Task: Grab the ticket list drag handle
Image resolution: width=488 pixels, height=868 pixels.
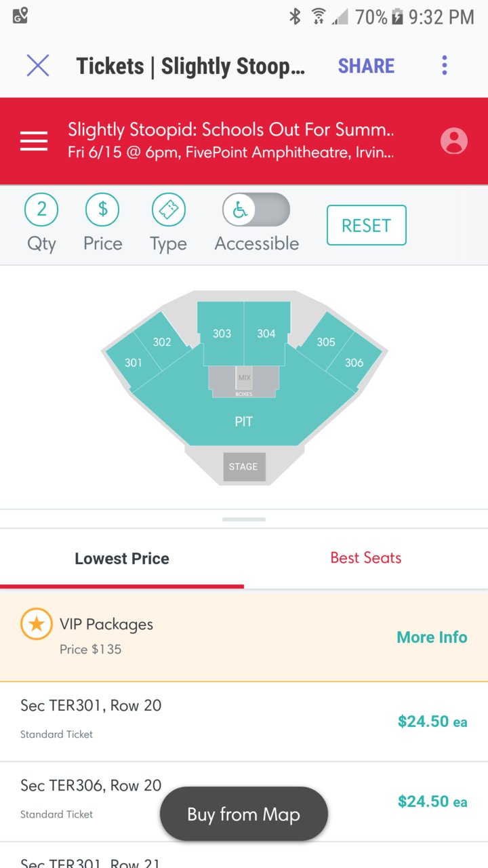Action: 244,519
